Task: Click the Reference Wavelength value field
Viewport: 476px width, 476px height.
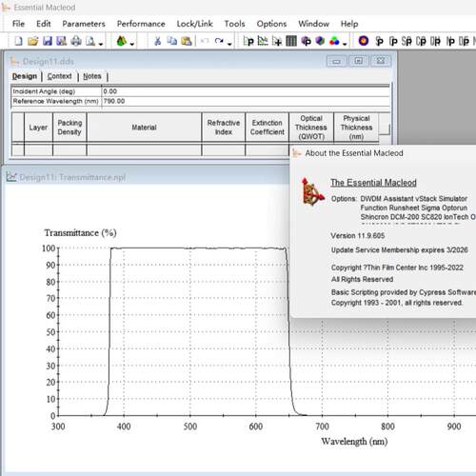Action: 246,101
